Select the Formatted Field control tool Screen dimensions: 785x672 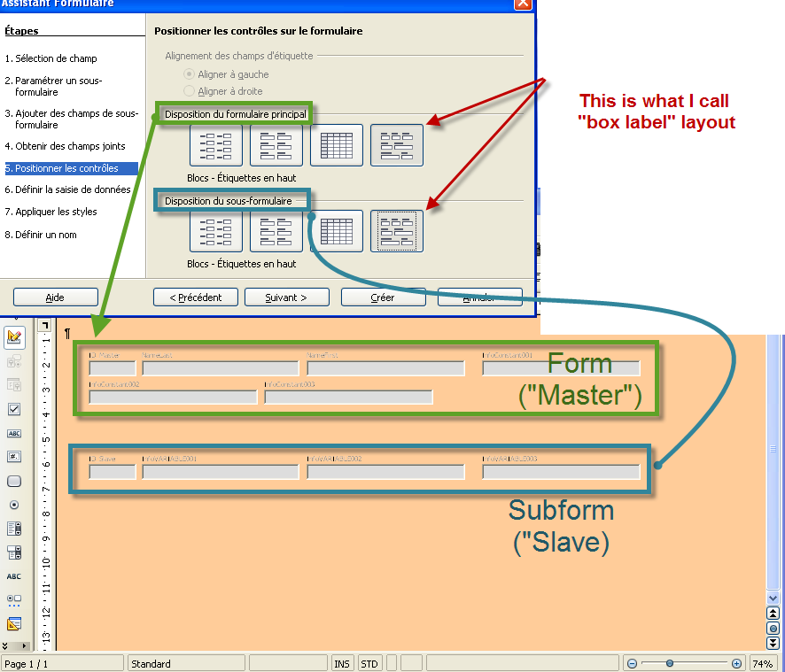click(14, 457)
